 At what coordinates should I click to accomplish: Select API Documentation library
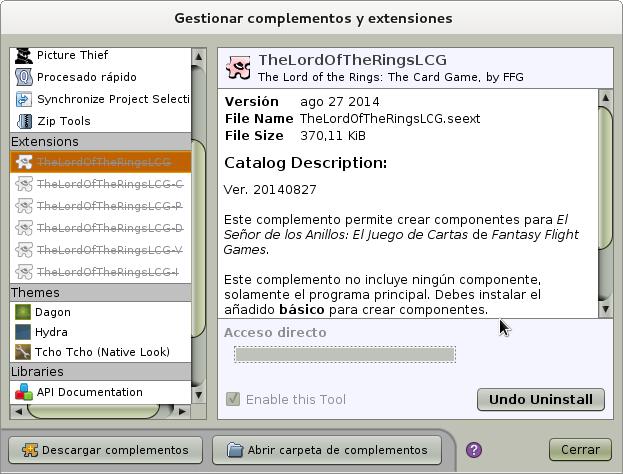101,392
